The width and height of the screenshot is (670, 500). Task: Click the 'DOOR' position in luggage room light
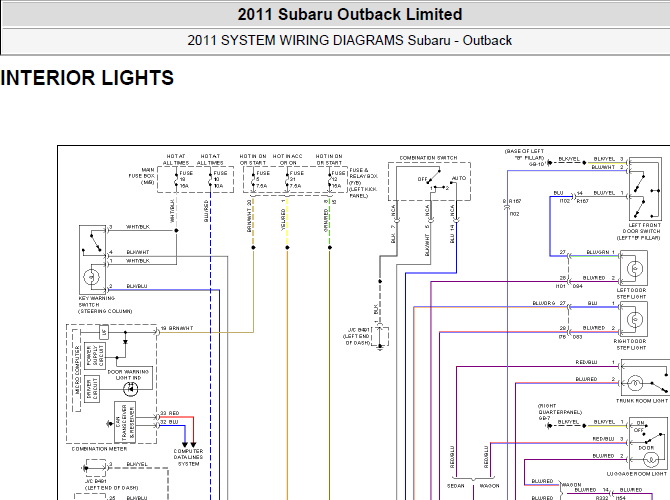pos(646,447)
